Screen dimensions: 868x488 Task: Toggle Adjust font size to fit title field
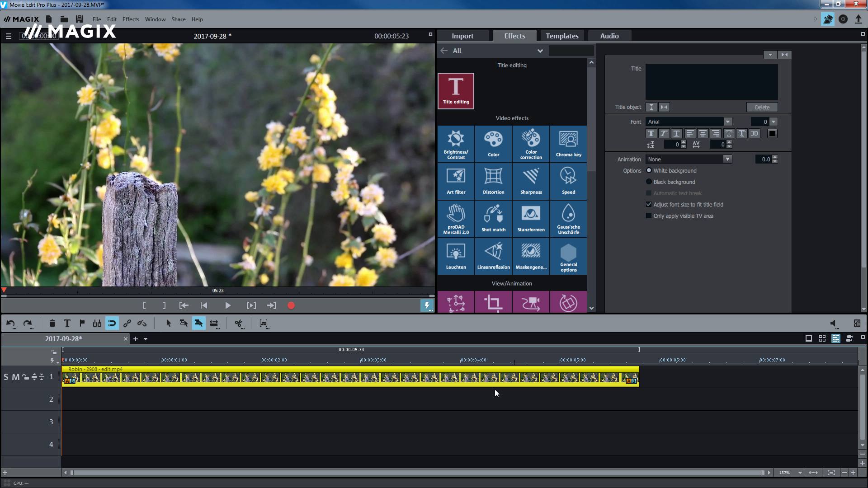pyautogui.click(x=649, y=204)
